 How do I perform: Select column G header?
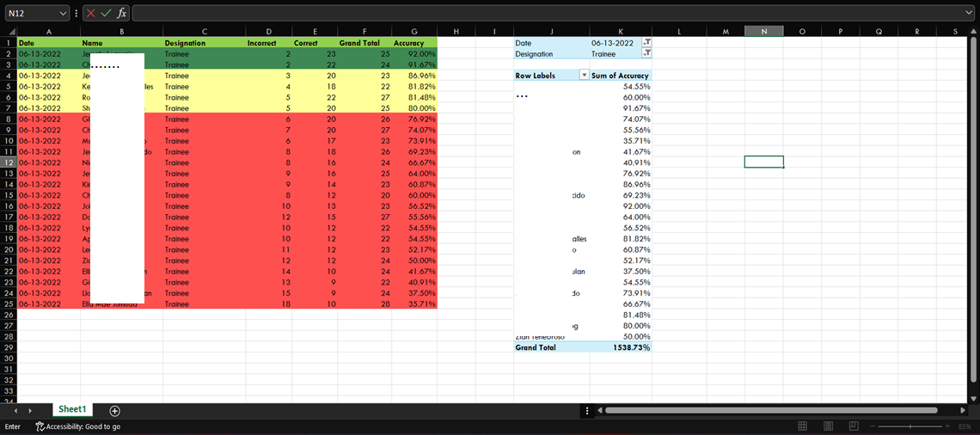[414, 31]
